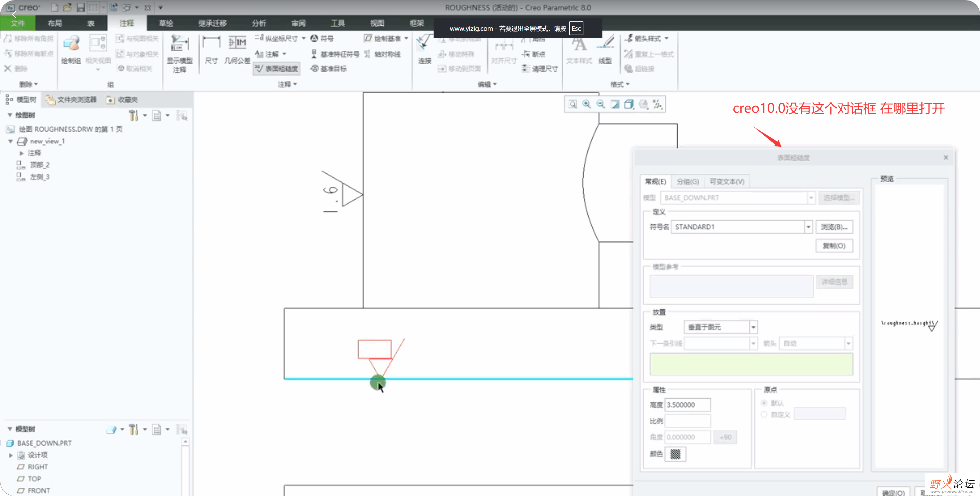Click drawing tree settings hammer icon

coord(133,115)
